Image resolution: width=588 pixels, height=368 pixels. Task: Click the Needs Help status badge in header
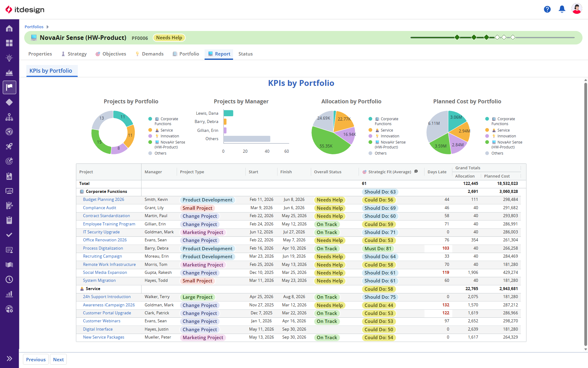[x=169, y=38]
